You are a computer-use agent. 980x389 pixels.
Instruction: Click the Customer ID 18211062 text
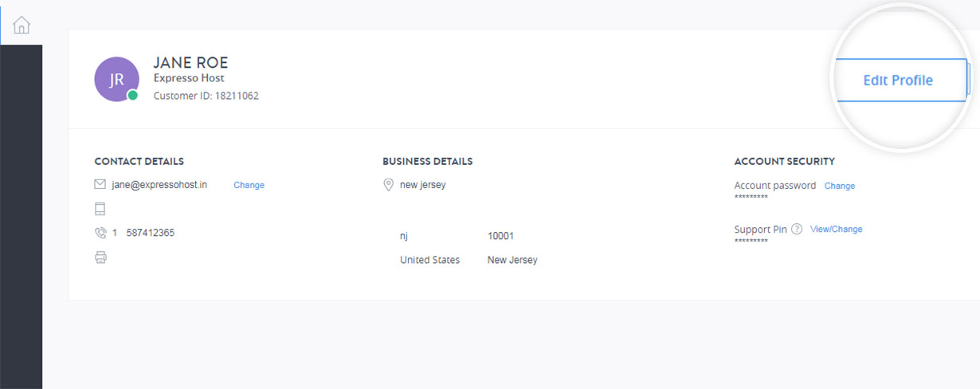(x=206, y=96)
